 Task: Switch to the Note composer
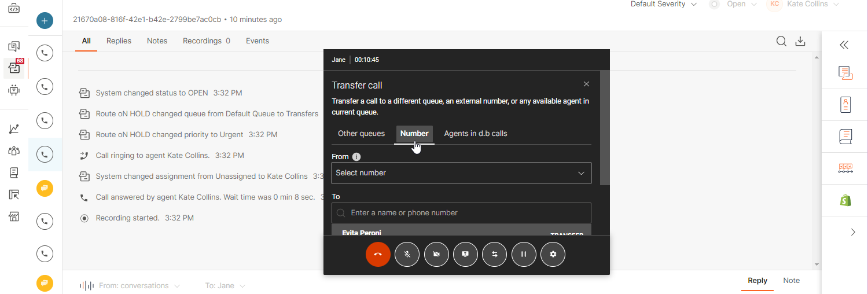791,281
